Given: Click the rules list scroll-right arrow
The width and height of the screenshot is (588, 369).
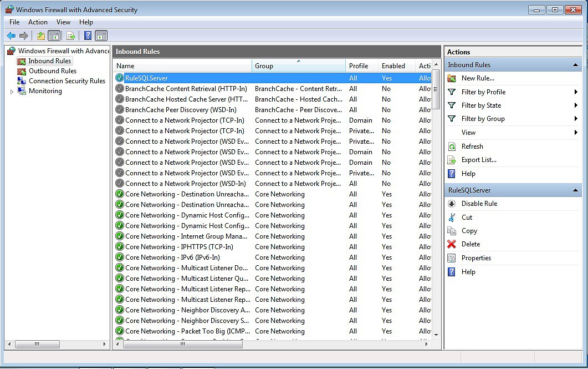Looking at the screenshot, I should pos(426,344).
